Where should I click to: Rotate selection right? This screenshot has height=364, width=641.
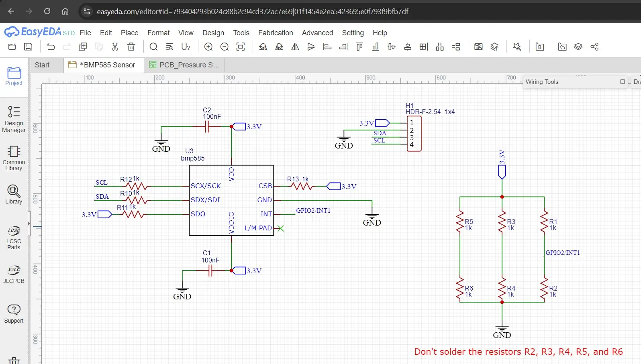279,47
